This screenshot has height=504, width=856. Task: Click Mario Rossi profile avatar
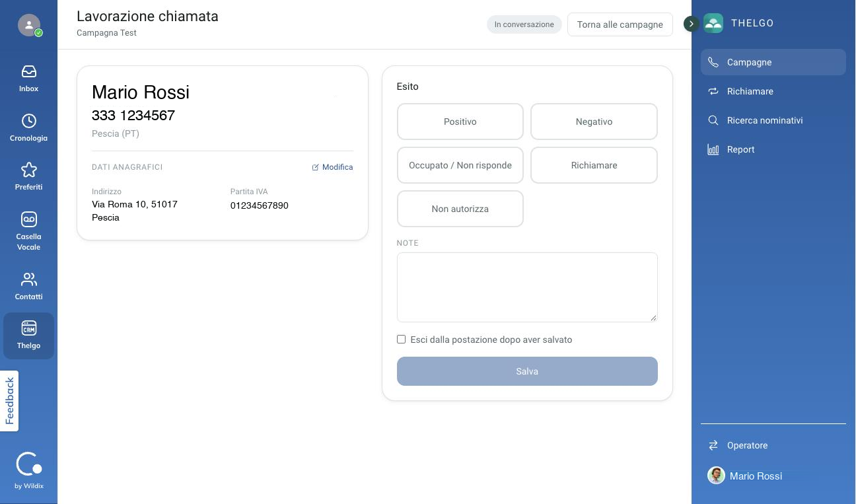pos(716,476)
